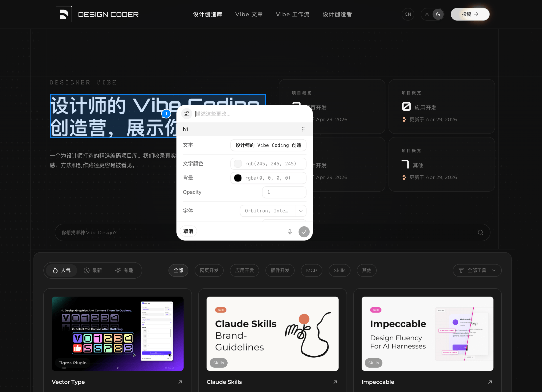
Task: Sort by 人气 tab
Action: (61, 270)
